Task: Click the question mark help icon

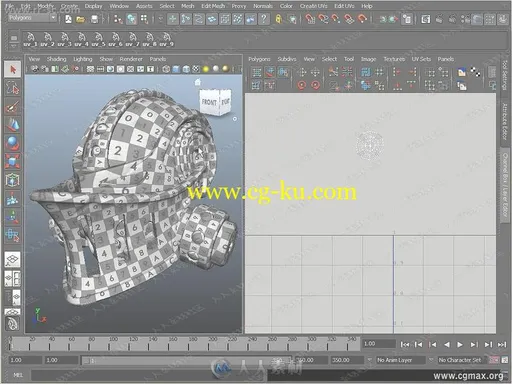Action: tap(264, 19)
